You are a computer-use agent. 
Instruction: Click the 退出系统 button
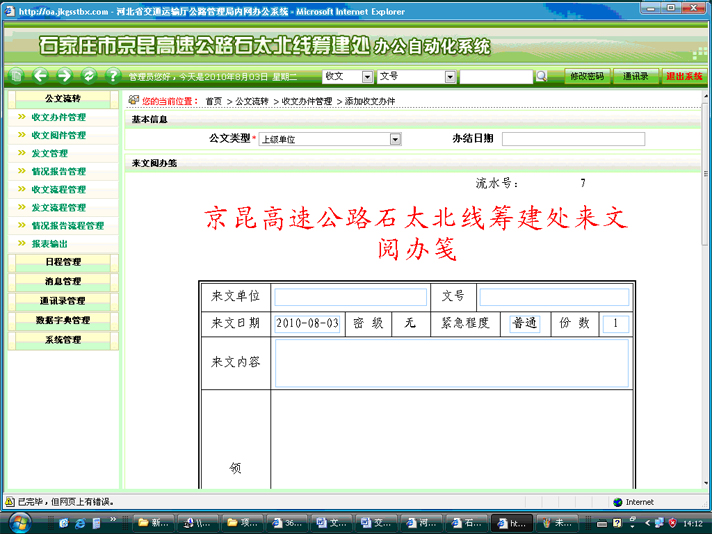[x=684, y=76]
